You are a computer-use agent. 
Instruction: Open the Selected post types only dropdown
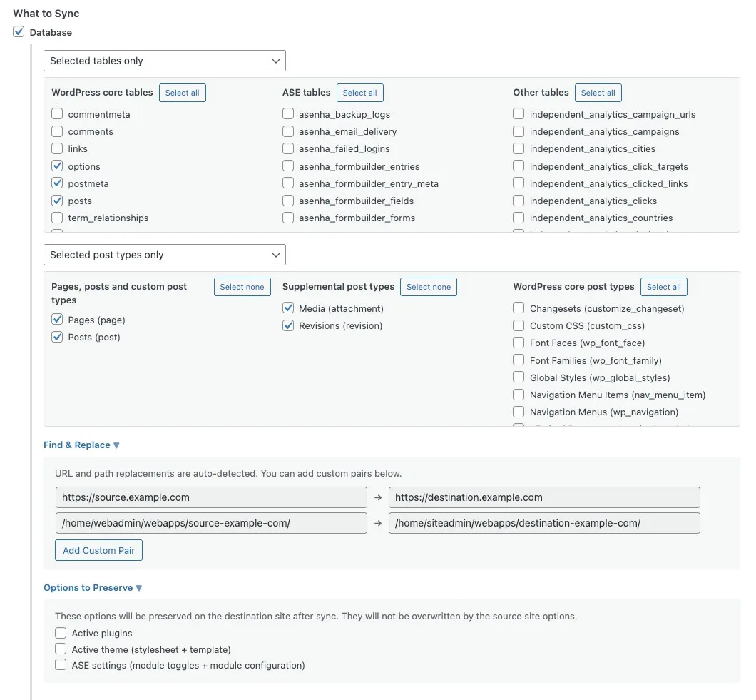click(x=164, y=255)
